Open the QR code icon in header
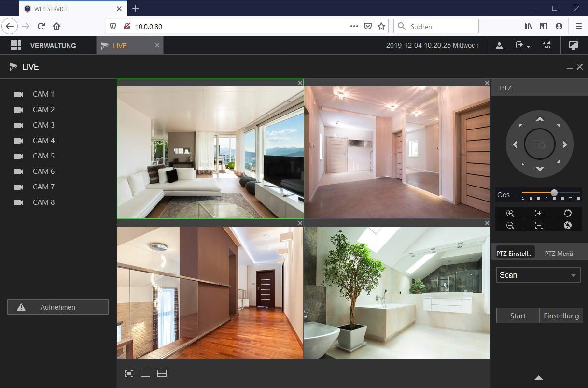Viewport: 588px width, 388px height. point(546,45)
